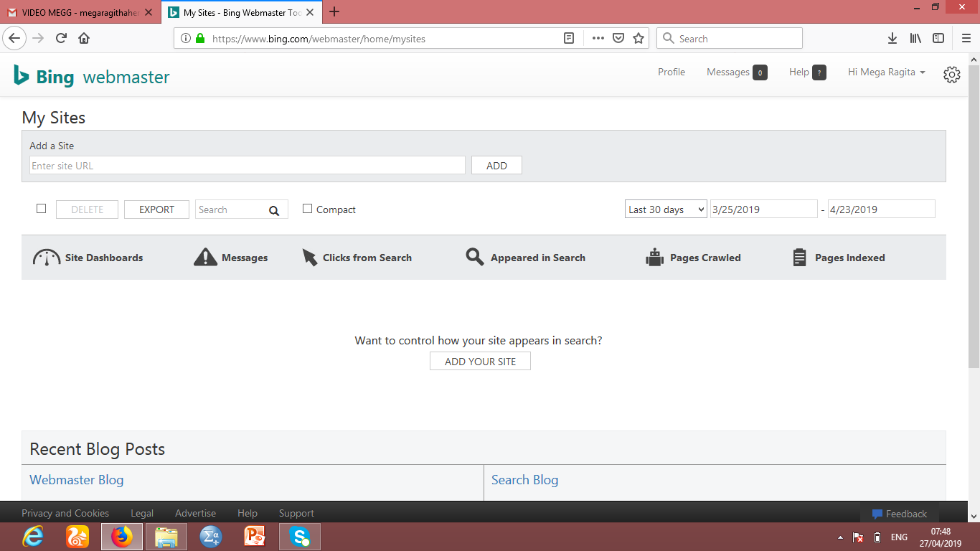Close the VIDEO MEGG Gmail tab
The height and width of the screenshot is (551, 980).
click(149, 12)
